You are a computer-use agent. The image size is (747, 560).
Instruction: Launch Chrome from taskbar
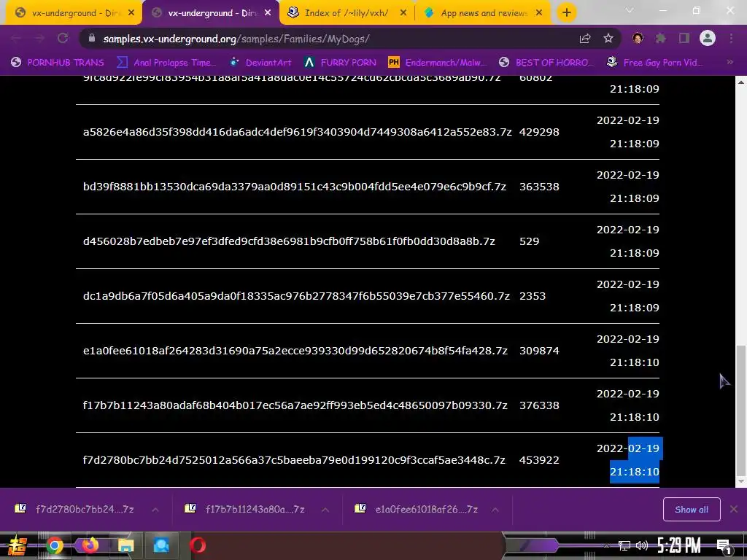click(x=55, y=545)
